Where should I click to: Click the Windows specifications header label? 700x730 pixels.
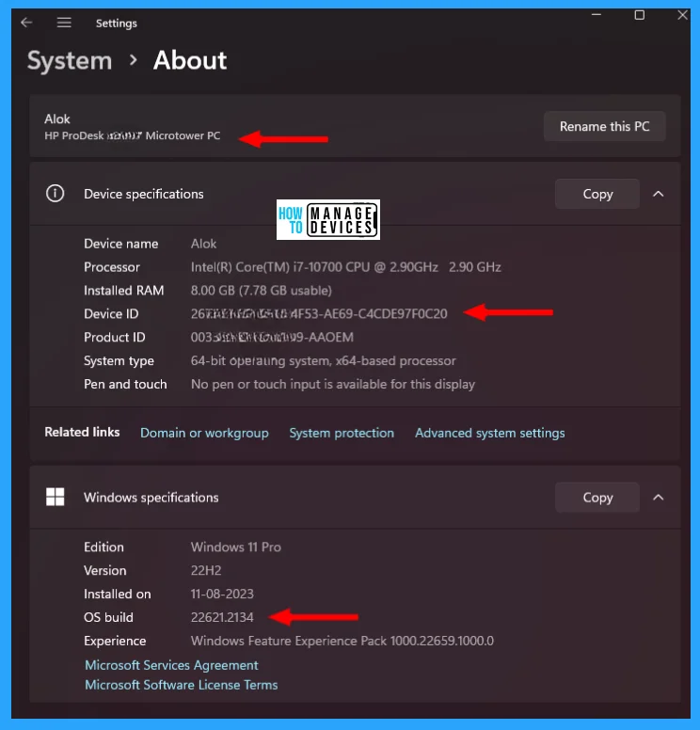click(x=151, y=498)
